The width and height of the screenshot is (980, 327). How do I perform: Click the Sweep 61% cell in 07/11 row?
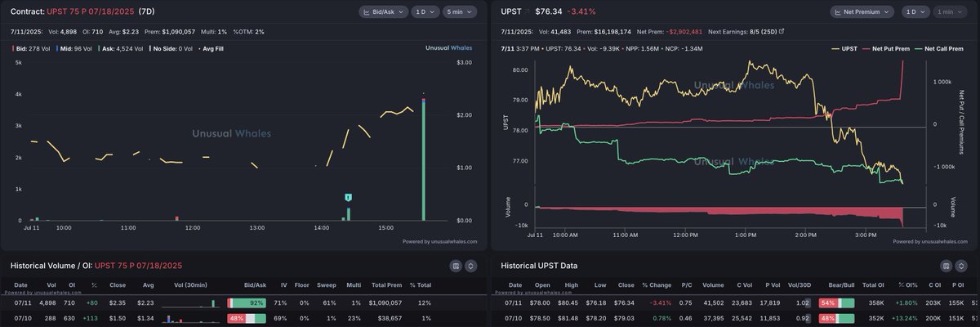pos(330,303)
